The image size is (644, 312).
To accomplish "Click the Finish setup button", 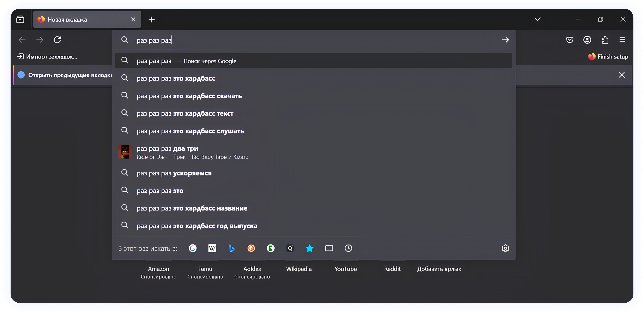I will 608,56.
